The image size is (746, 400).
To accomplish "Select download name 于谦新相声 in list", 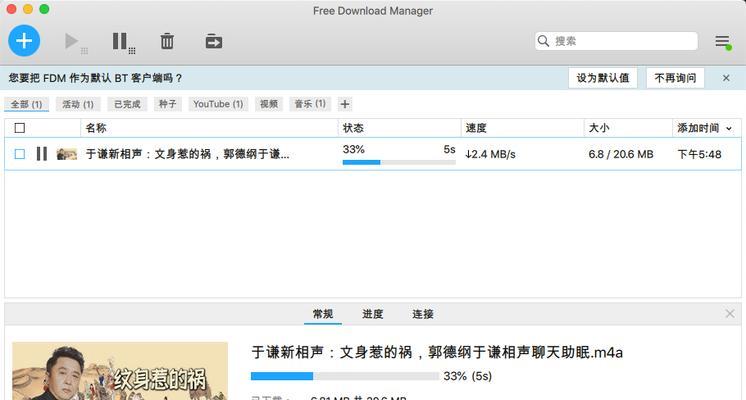I will [187, 154].
